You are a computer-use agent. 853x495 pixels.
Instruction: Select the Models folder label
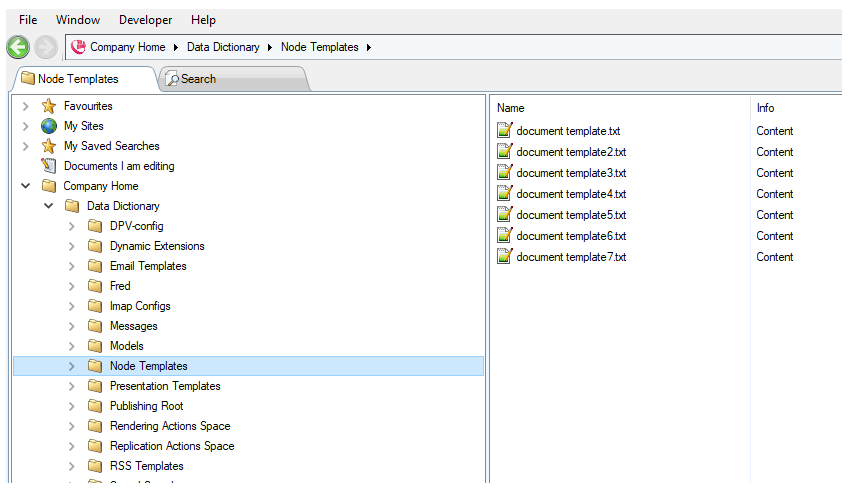[126, 346]
